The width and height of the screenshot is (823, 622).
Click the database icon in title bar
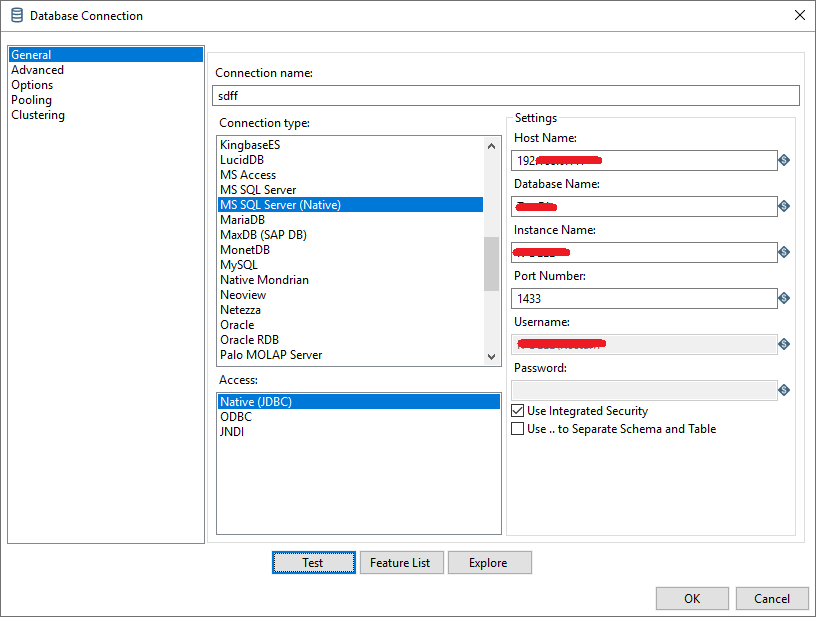click(x=17, y=15)
